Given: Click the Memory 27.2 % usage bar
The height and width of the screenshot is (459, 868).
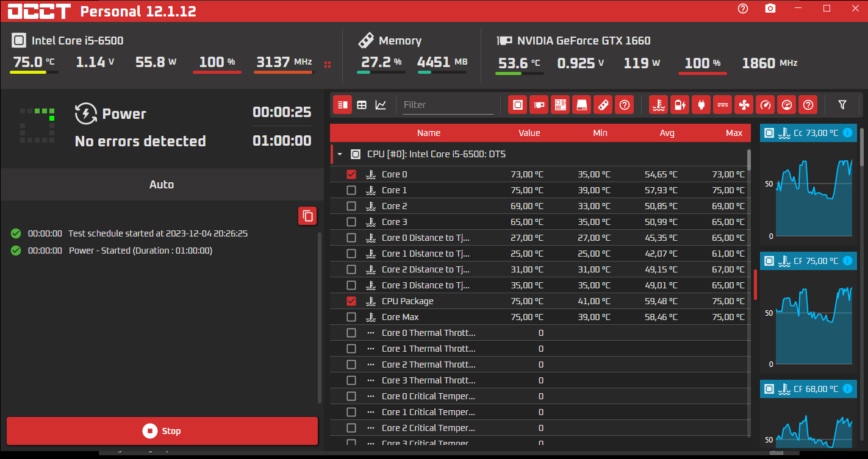Looking at the screenshot, I should click(381, 72).
